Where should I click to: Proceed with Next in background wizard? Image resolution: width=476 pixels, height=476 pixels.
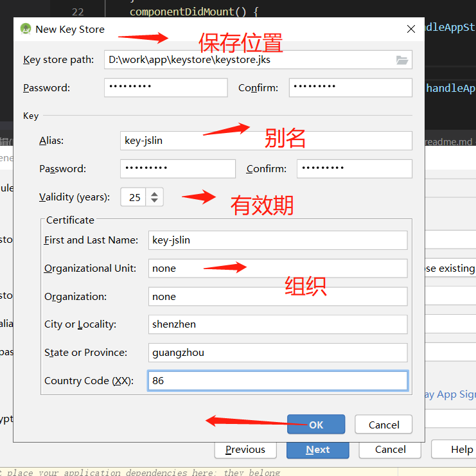pyautogui.click(x=317, y=450)
